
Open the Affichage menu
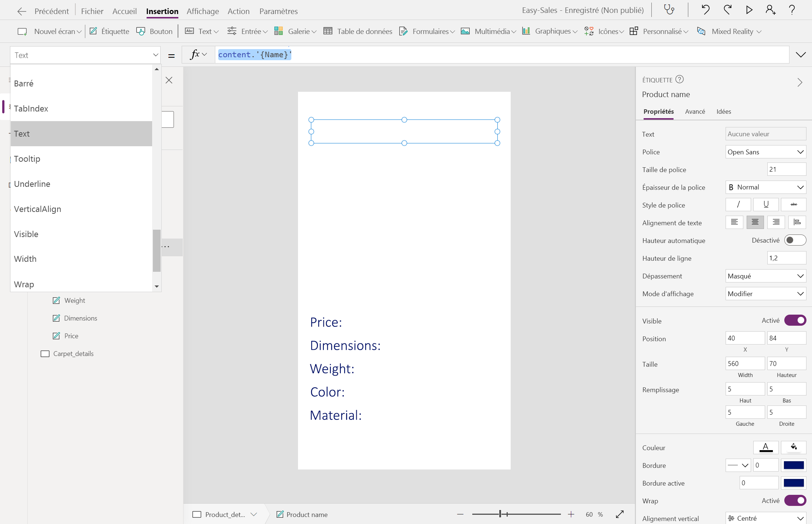[202, 11]
